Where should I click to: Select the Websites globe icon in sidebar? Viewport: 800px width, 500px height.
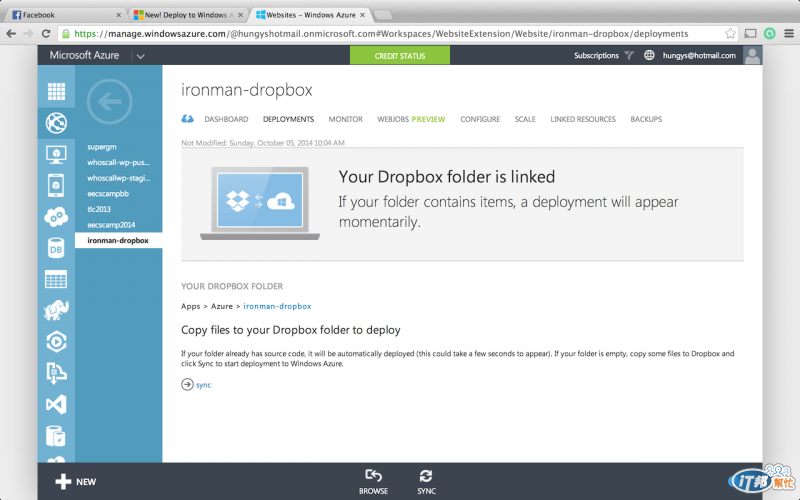click(x=56, y=123)
